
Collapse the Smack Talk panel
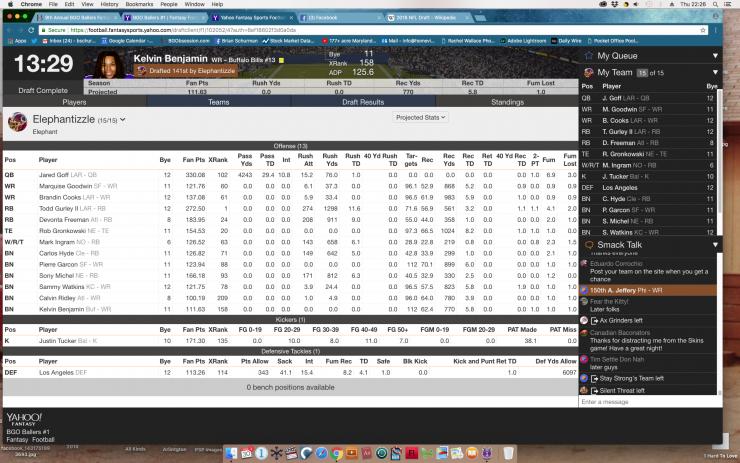coord(715,245)
